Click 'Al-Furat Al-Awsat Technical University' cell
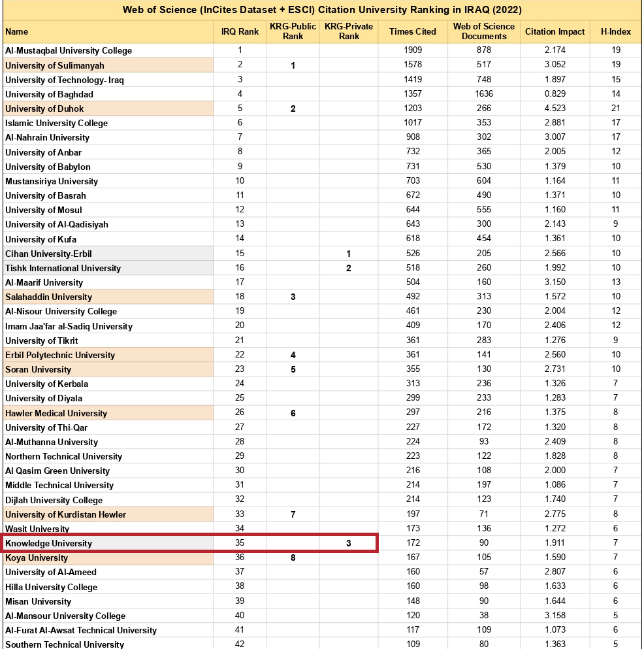644x649 pixels. point(108,631)
